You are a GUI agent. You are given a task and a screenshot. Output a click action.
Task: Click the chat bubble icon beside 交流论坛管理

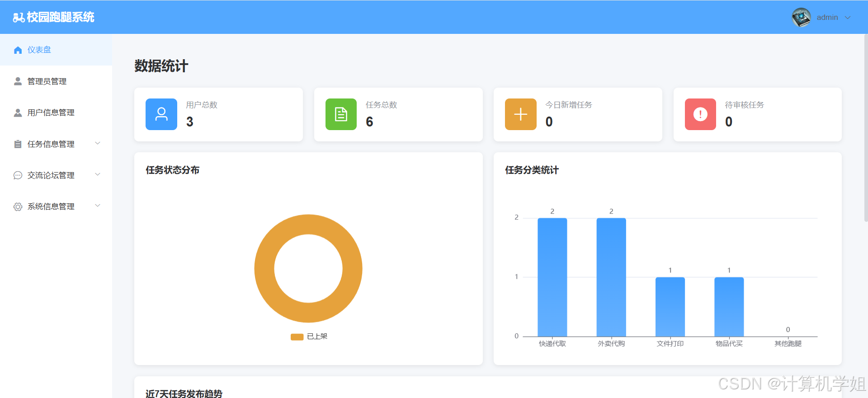pos(18,175)
